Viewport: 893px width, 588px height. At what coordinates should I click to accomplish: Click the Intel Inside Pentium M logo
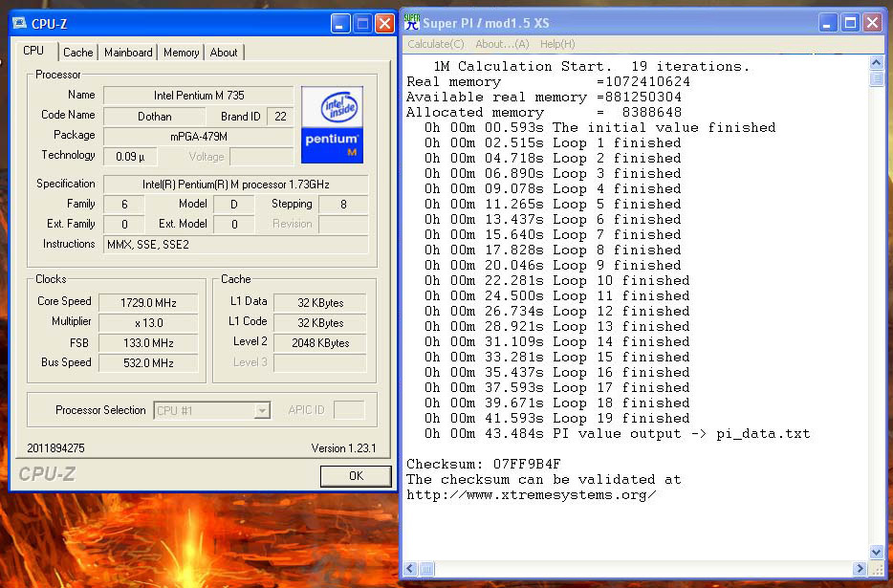pyautogui.click(x=332, y=125)
